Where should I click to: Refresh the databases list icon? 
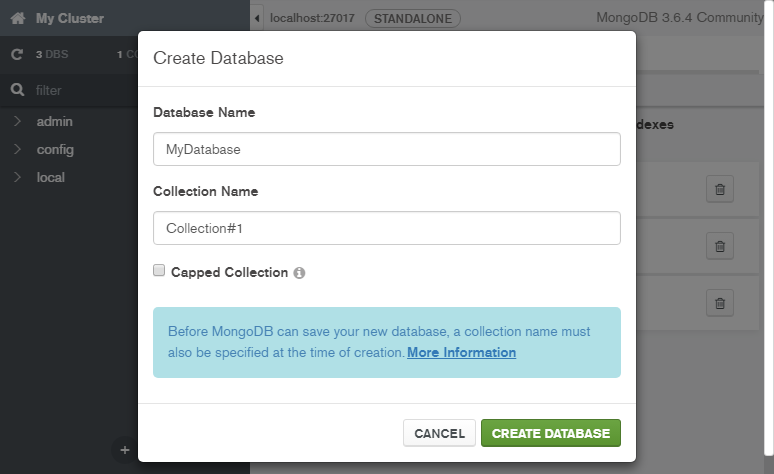(17, 54)
